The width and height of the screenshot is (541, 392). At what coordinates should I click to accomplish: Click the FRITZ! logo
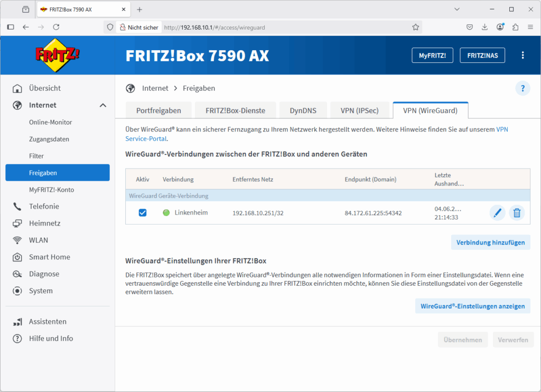point(57,55)
